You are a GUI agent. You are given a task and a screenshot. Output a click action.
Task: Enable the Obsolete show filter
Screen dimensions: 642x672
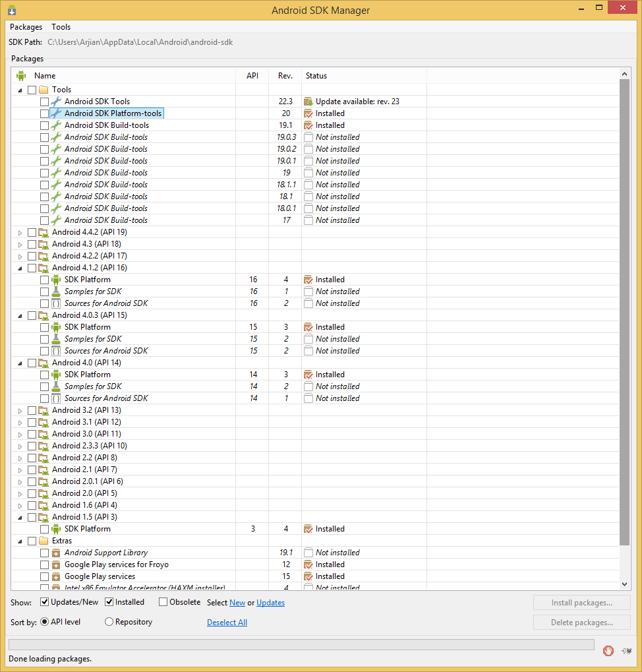(163, 601)
